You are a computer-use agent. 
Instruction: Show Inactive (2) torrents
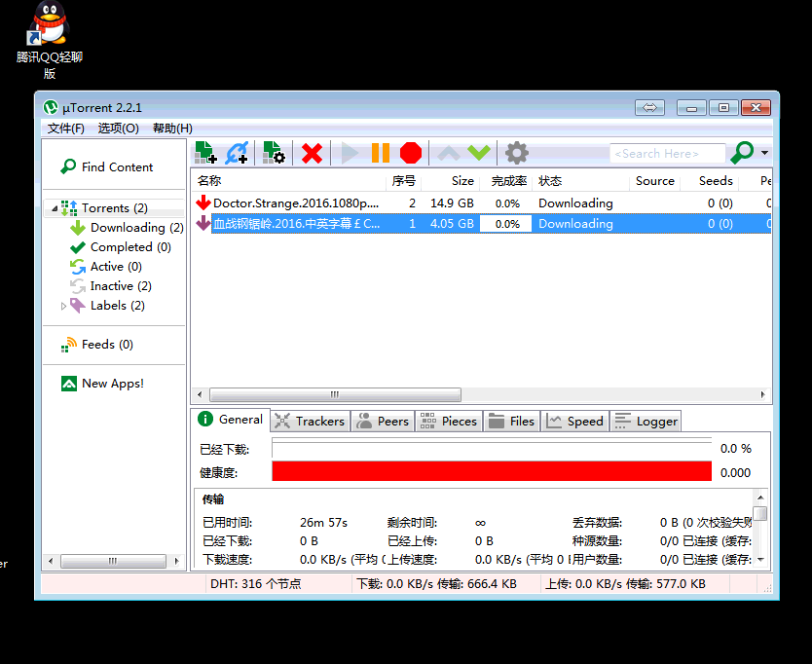click(111, 286)
